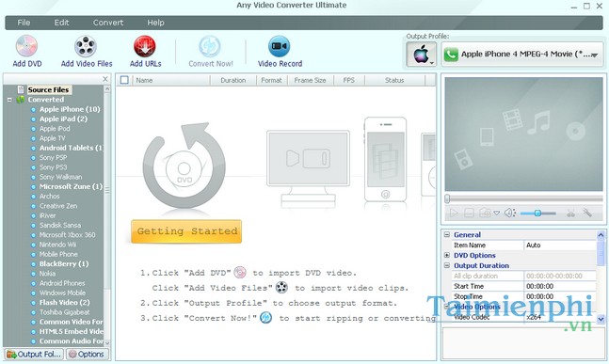
Task: Click the video seek bar handle
Action: click(x=447, y=198)
